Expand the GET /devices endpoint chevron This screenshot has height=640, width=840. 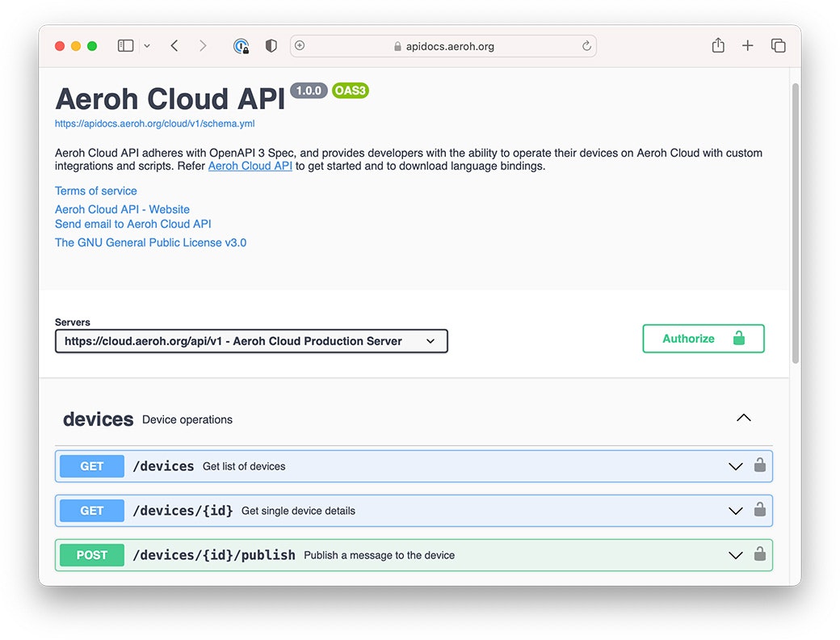point(736,466)
